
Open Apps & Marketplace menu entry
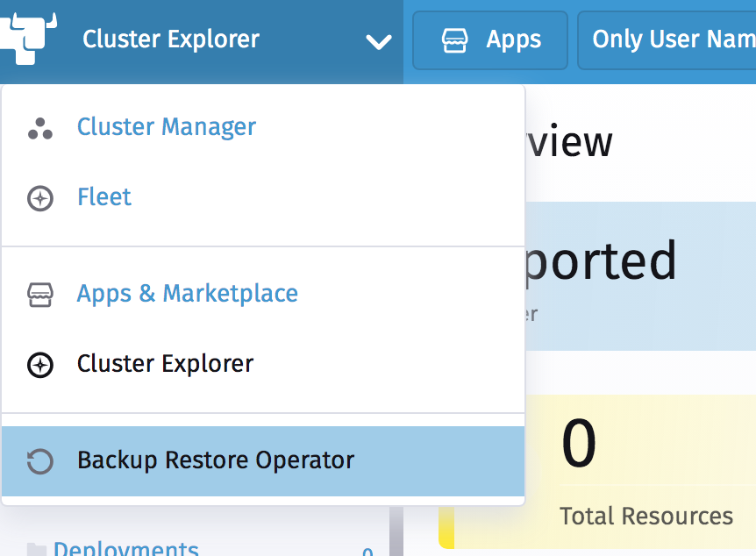[263, 294]
